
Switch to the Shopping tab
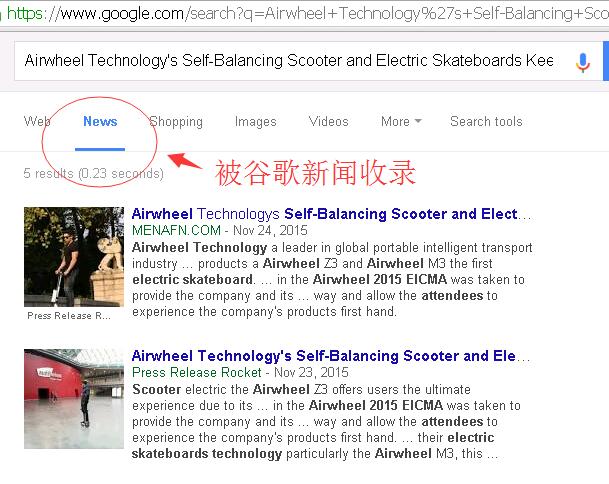[176, 122]
